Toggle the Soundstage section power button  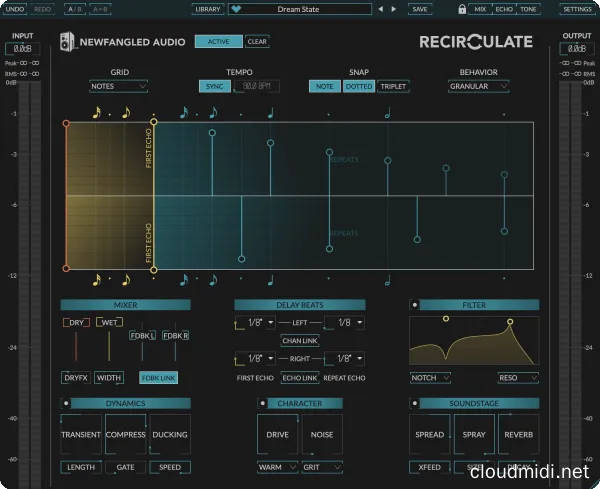pos(414,403)
